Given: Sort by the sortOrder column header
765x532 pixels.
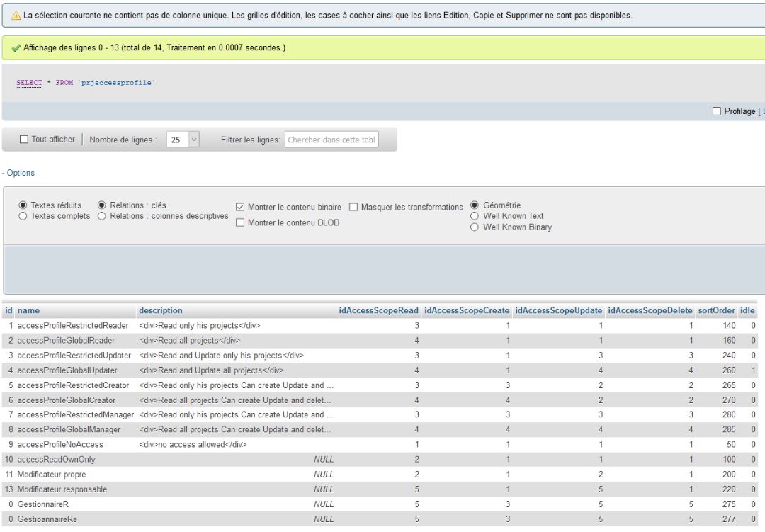Looking at the screenshot, I should point(716,311).
